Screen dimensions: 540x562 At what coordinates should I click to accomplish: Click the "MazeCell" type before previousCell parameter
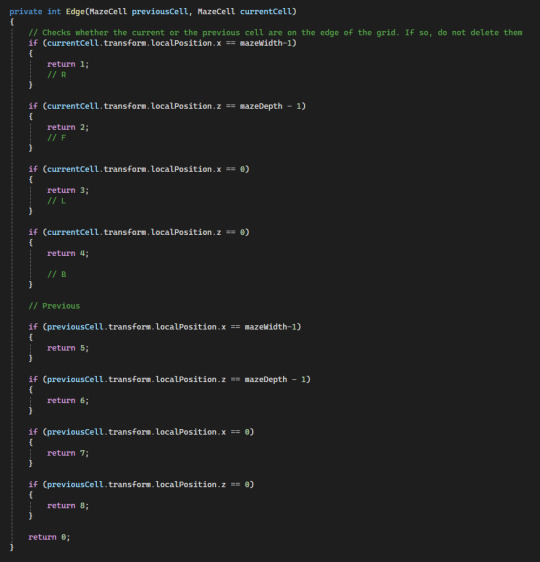pyautogui.click(x=108, y=11)
